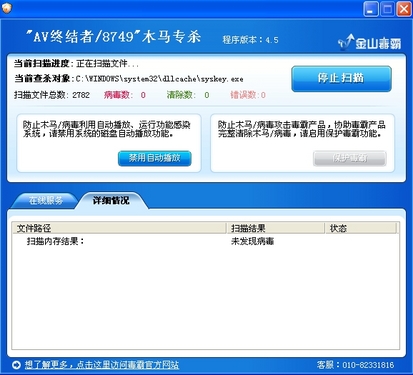413x375 pixels.
Task: Sort by the 文件路径 column header
Action: [x=119, y=228]
